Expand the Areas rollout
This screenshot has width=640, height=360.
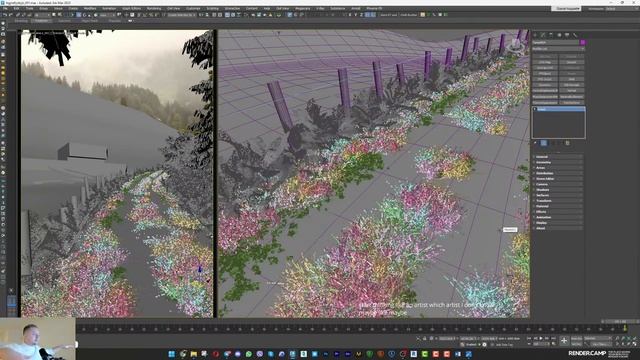pyautogui.click(x=558, y=168)
